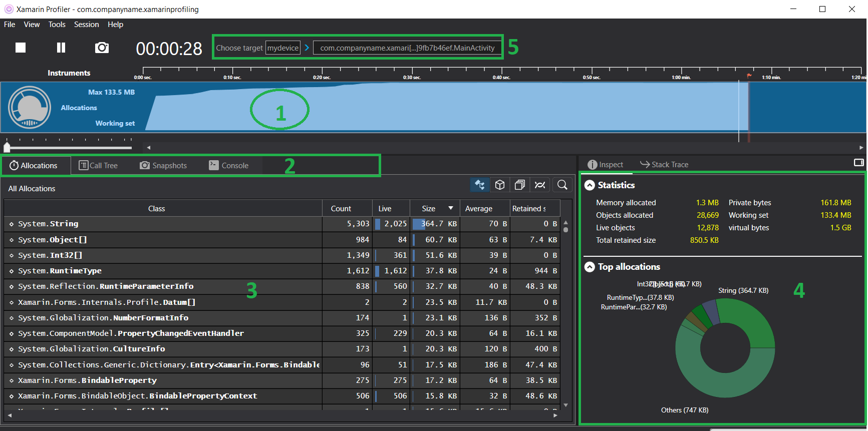Select the Working set graph label
The width and height of the screenshot is (868, 431).
click(x=115, y=123)
